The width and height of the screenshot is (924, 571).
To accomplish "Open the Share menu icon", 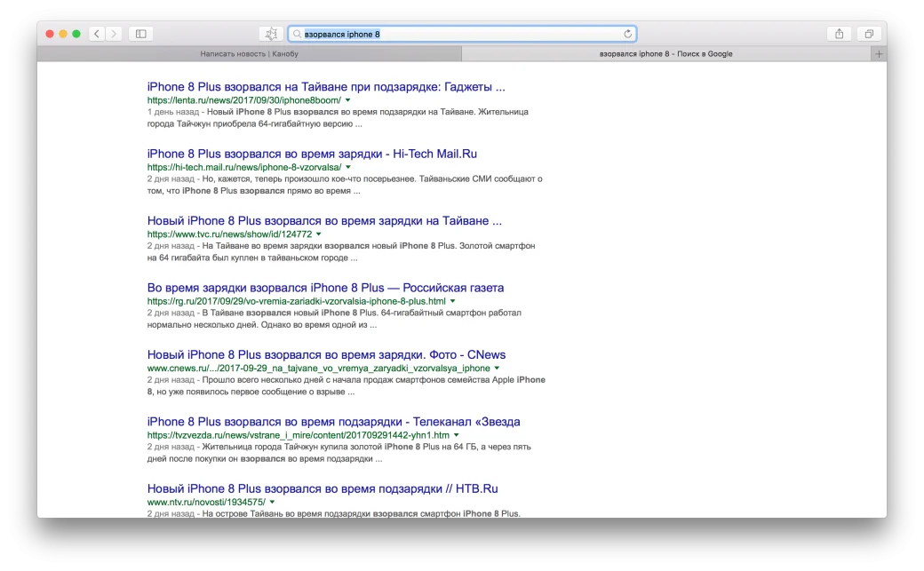I will tap(839, 34).
